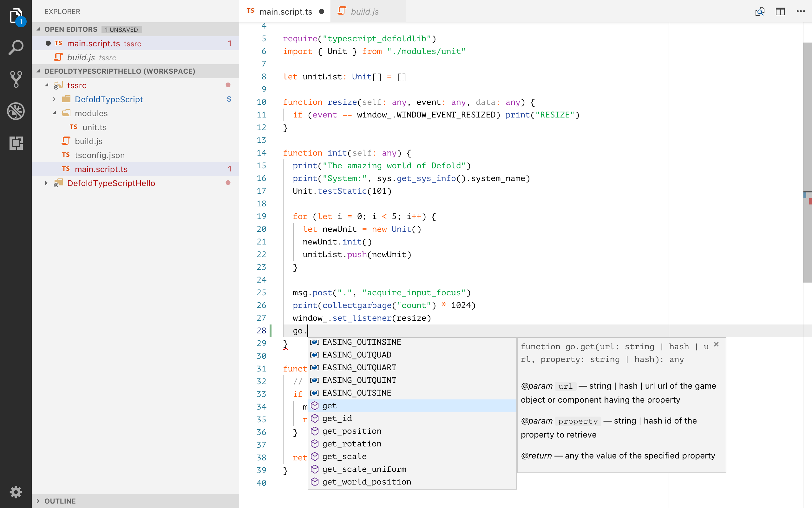
Task: Choose the get_scale_uniform suggestion
Action: 412,469
